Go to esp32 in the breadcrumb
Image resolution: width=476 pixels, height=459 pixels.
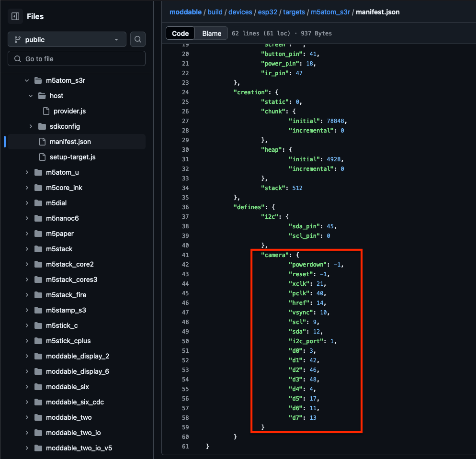coord(267,12)
